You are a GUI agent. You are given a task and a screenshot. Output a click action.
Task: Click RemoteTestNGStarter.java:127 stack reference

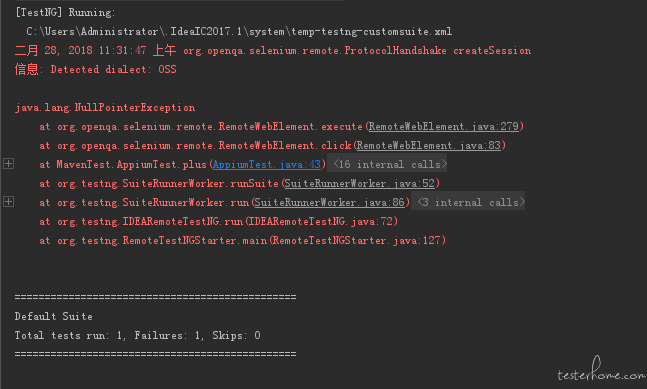(357, 240)
